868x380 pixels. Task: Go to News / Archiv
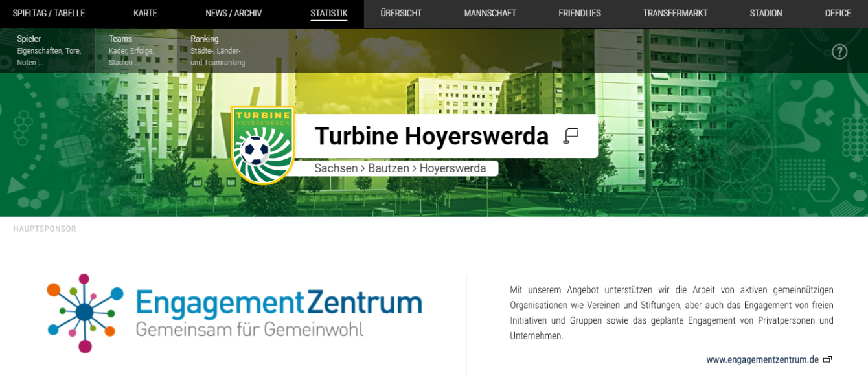coord(233,14)
